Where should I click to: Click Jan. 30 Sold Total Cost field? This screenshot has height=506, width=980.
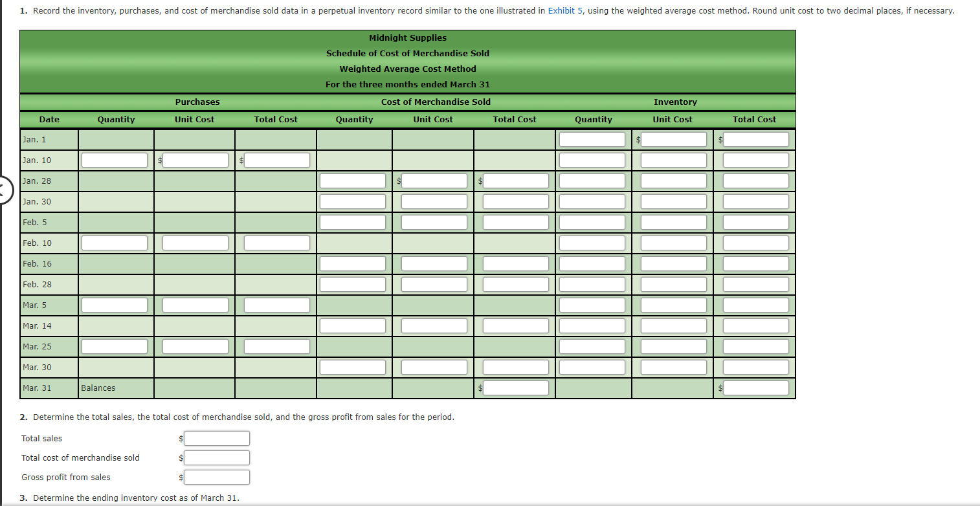[516, 201]
